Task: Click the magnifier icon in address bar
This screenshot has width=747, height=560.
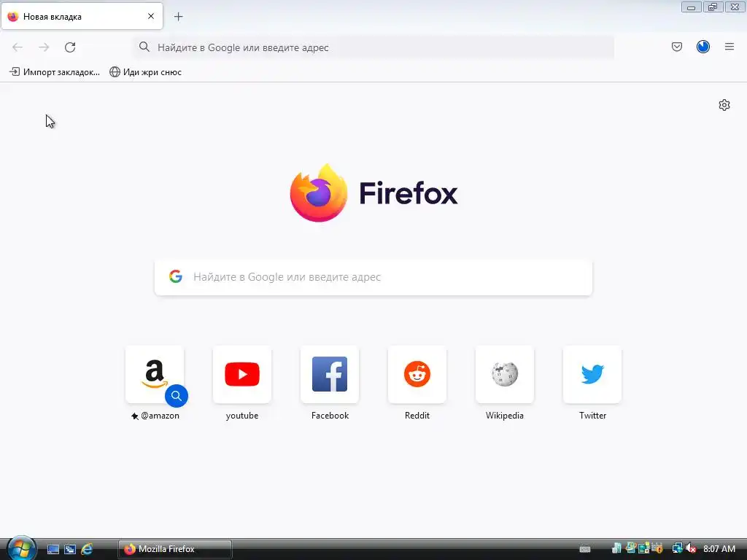Action: [x=144, y=47]
